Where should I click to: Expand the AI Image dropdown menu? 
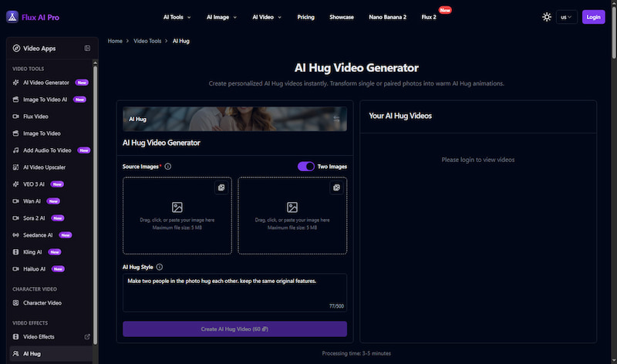[x=221, y=17]
